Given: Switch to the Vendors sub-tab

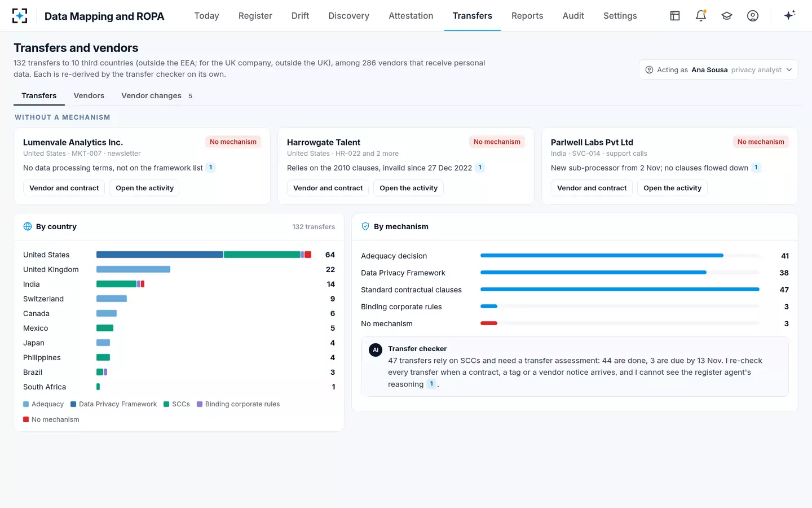Looking at the screenshot, I should 89,96.
